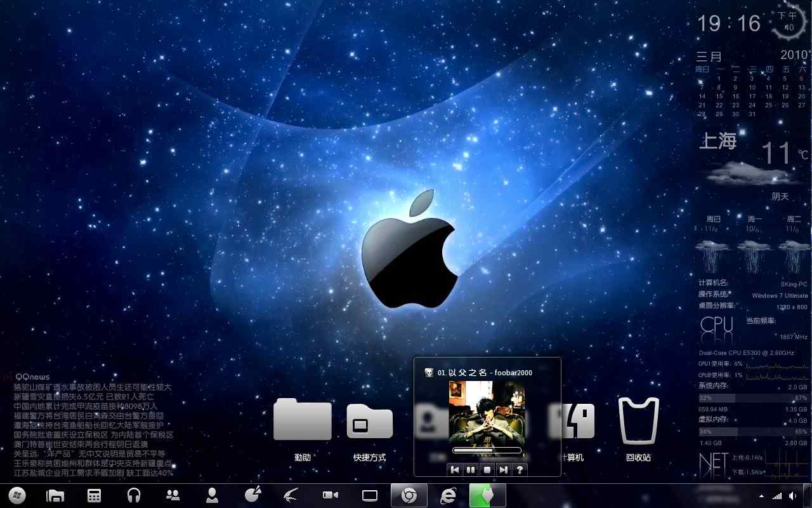Viewport: 812px width, 508px height.
Task: Open the 回收站 recycle bin icon
Action: tap(639, 420)
